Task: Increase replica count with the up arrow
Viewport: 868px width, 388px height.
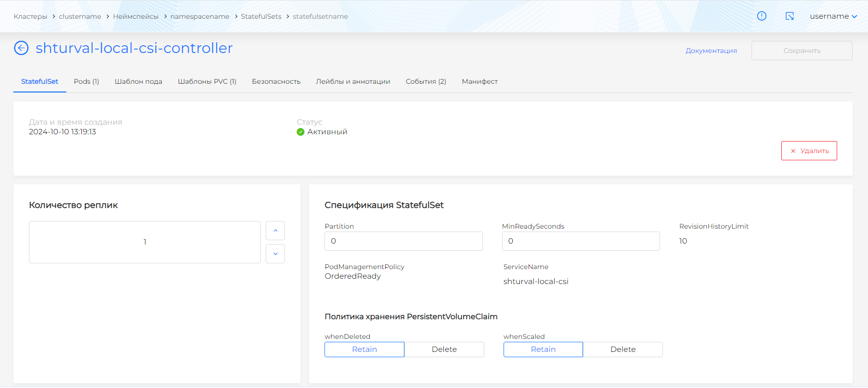Action: point(275,231)
